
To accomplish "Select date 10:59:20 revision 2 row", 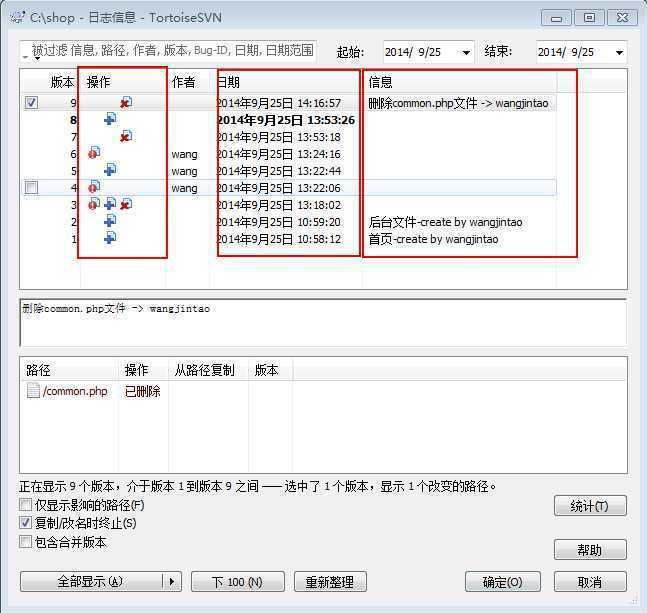I will click(279, 222).
